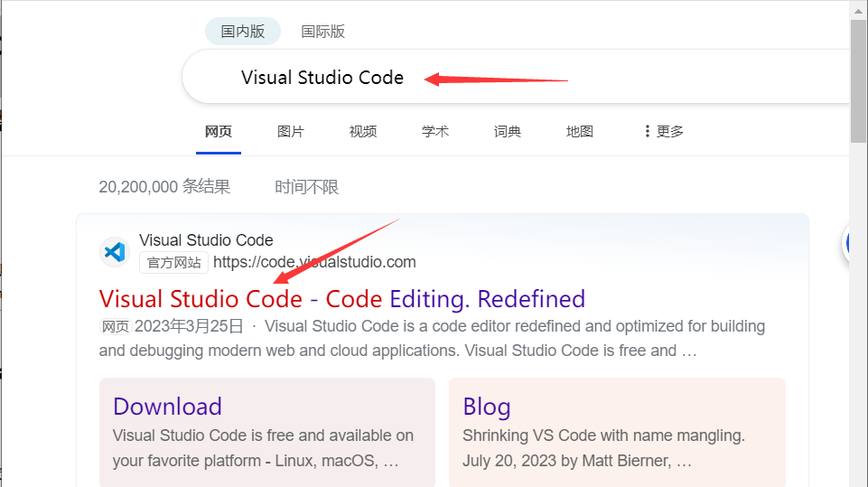Click inside the Visual Studio Code search box
Image resolution: width=868 pixels, height=487 pixels.
click(515, 77)
